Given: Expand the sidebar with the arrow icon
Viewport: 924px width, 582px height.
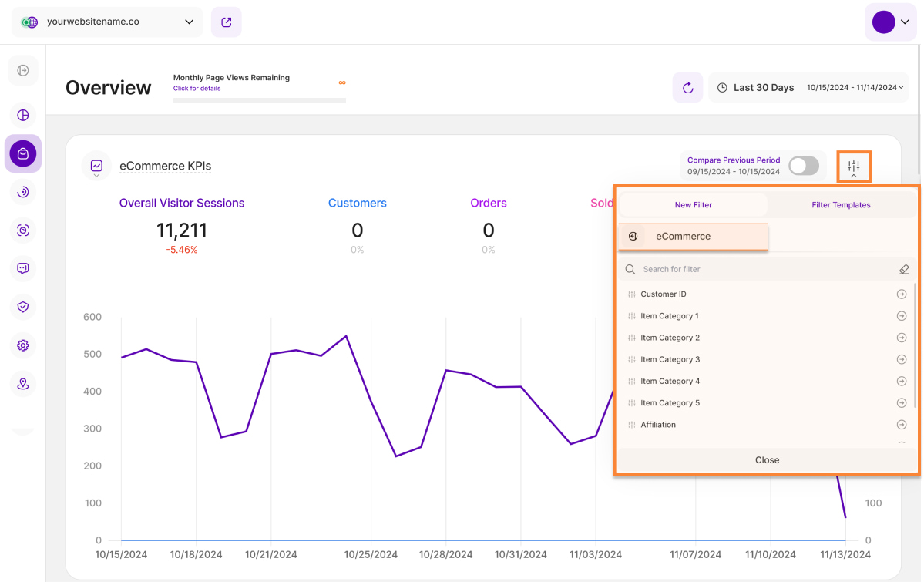Looking at the screenshot, I should click(x=23, y=71).
